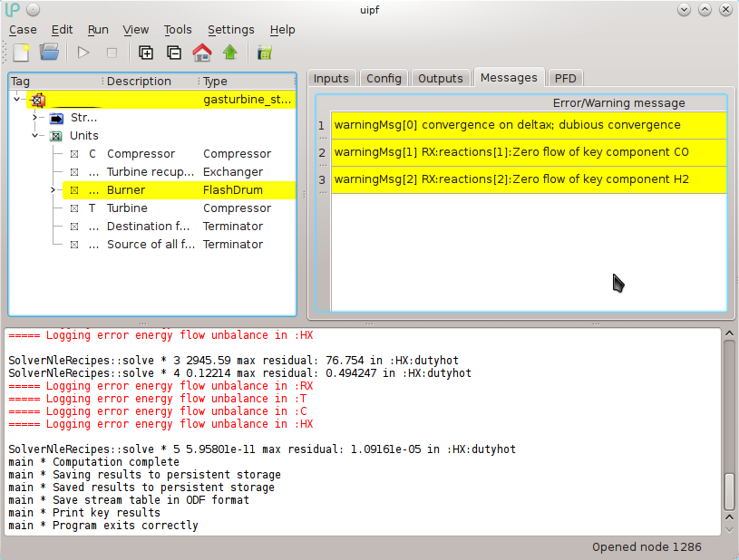Expand the Streams tree node
739x560 pixels.
(x=35, y=118)
